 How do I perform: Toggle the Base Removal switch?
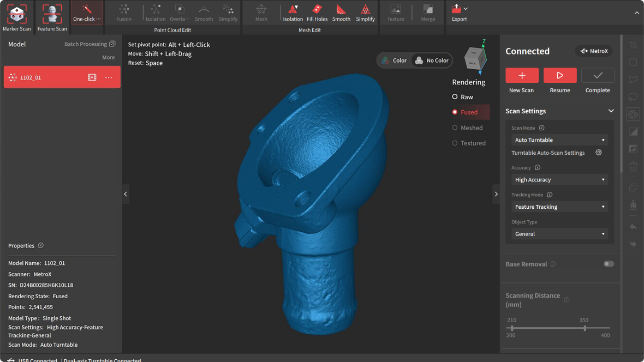pos(609,264)
